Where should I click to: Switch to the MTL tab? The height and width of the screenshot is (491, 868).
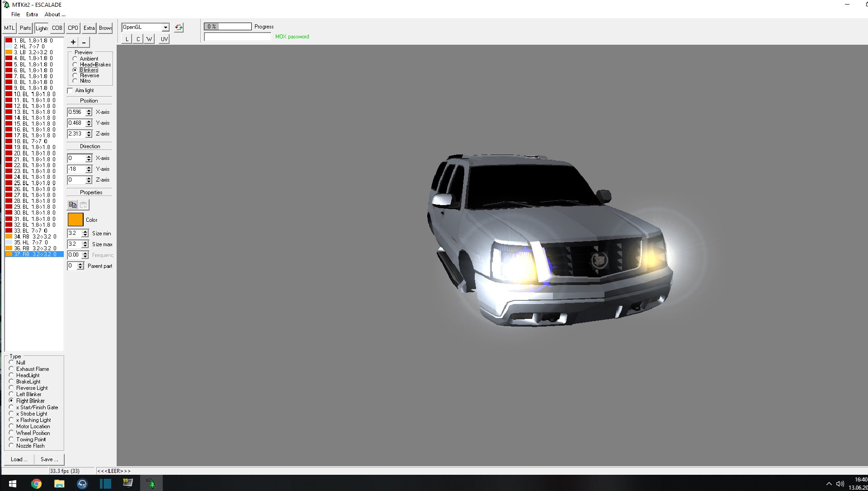(x=9, y=28)
